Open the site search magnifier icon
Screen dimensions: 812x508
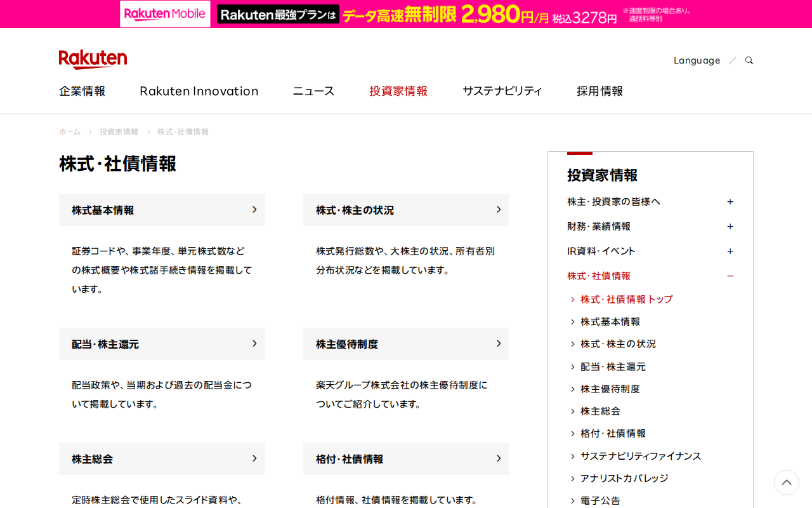(x=749, y=60)
